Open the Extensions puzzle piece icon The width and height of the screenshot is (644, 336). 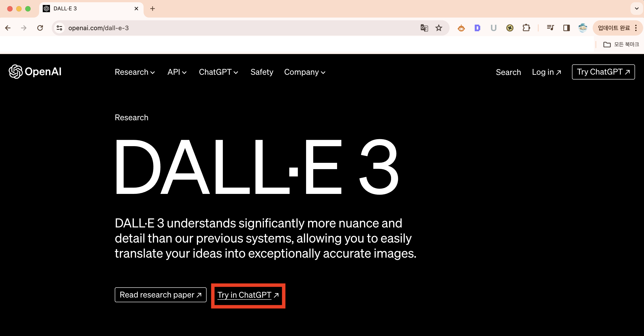[526, 28]
